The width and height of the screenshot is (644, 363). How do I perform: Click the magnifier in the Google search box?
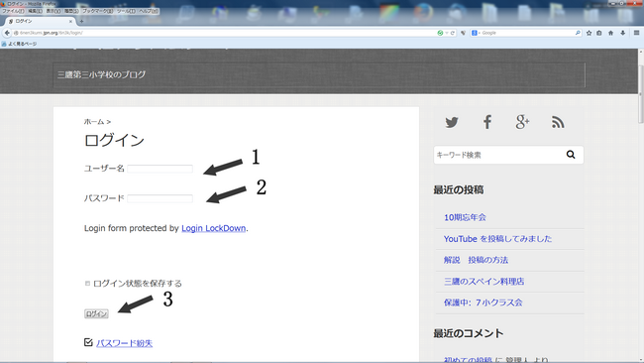click(578, 33)
